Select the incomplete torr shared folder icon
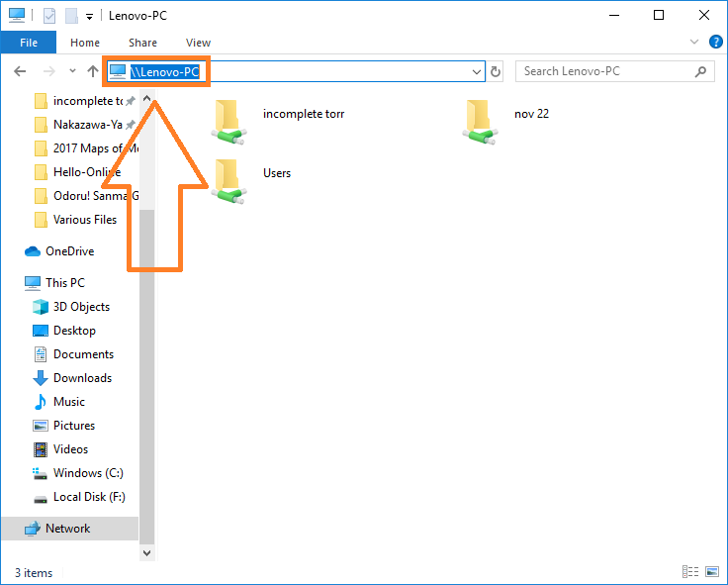728x585 pixels. click(x=228, y=122)
